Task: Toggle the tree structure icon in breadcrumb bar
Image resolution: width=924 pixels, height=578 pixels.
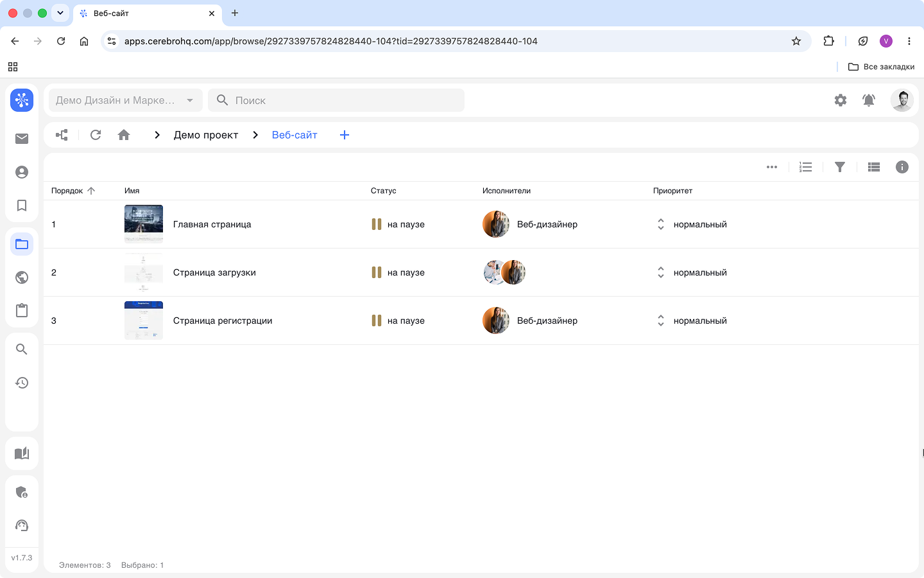Action: (62, 135)
